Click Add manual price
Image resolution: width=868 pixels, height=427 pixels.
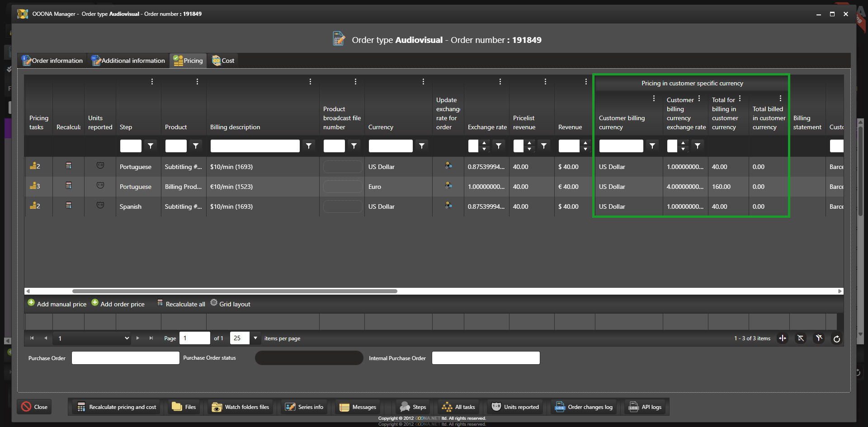(57, 304)
